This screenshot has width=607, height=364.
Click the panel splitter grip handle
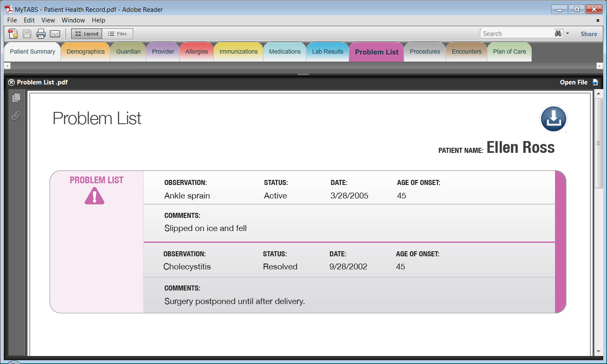click(x=303, y=75)
